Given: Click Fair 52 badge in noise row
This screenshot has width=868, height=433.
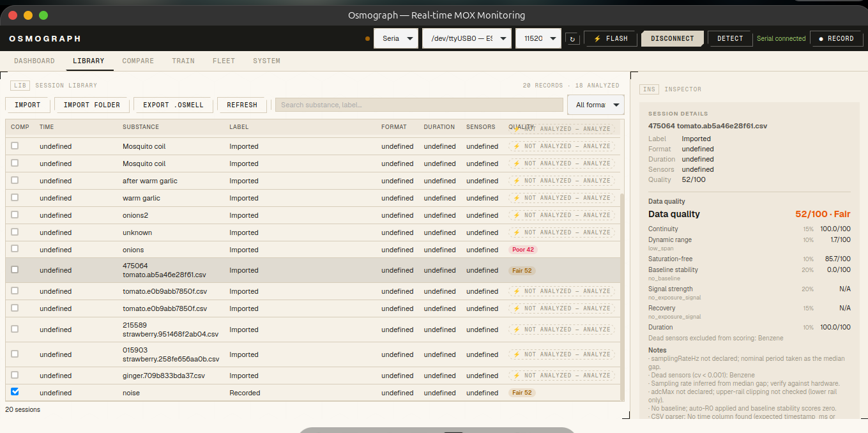Looking at the screenshot, I should [522, 393].
